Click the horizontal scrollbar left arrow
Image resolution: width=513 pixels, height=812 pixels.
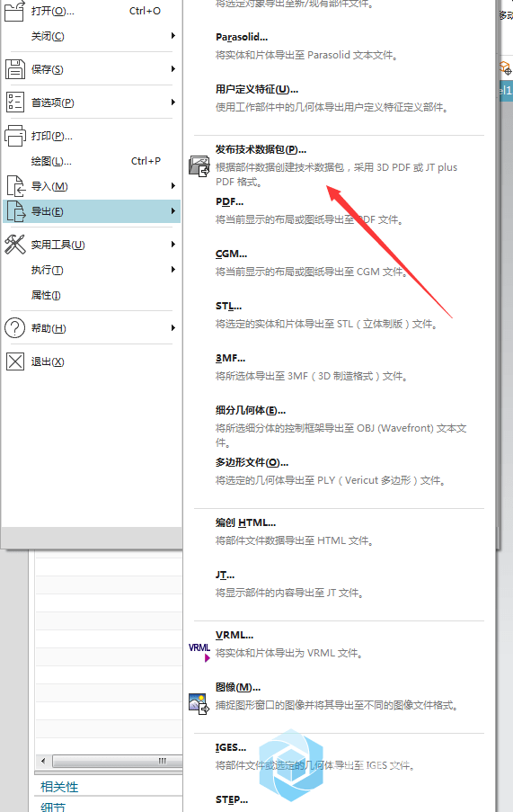click(43, 761)
